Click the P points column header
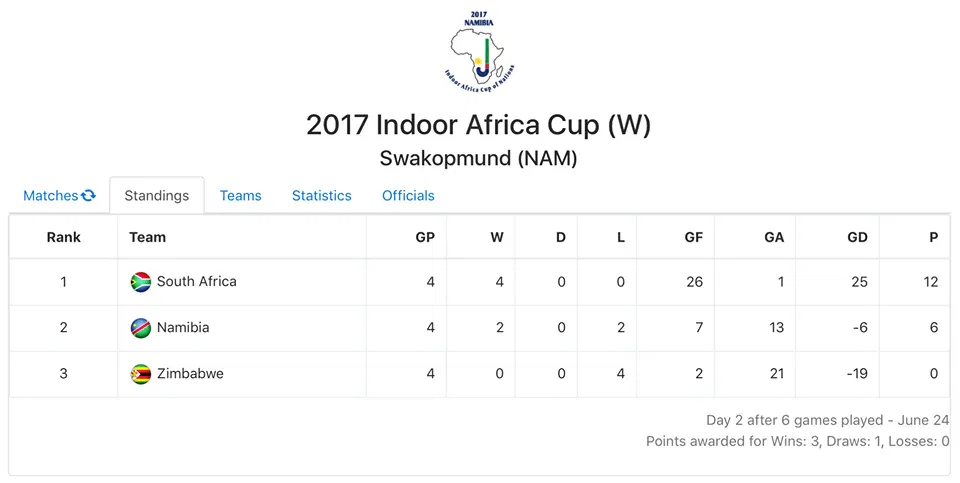This screenshot has height=483, width=960. (933, 238)
